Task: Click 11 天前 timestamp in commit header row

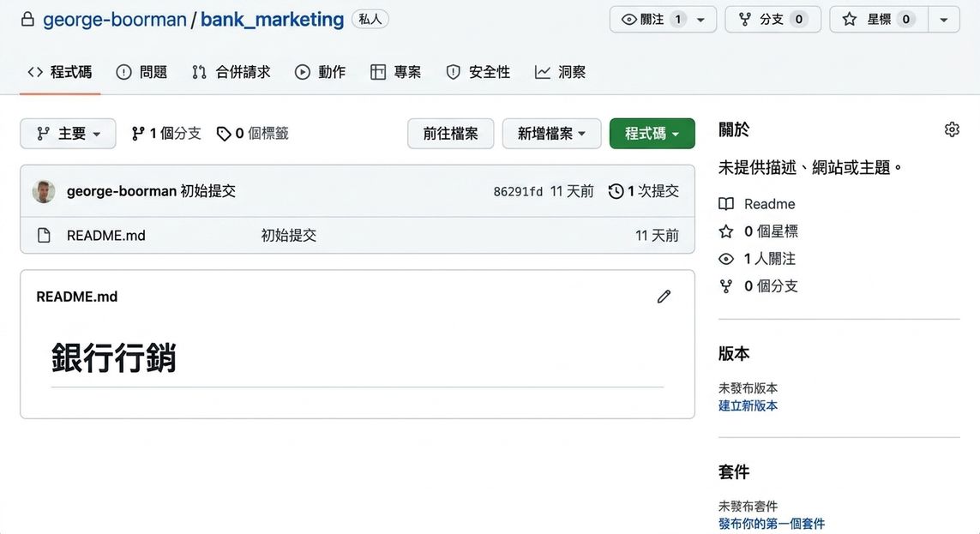Action: click(572, 191)
